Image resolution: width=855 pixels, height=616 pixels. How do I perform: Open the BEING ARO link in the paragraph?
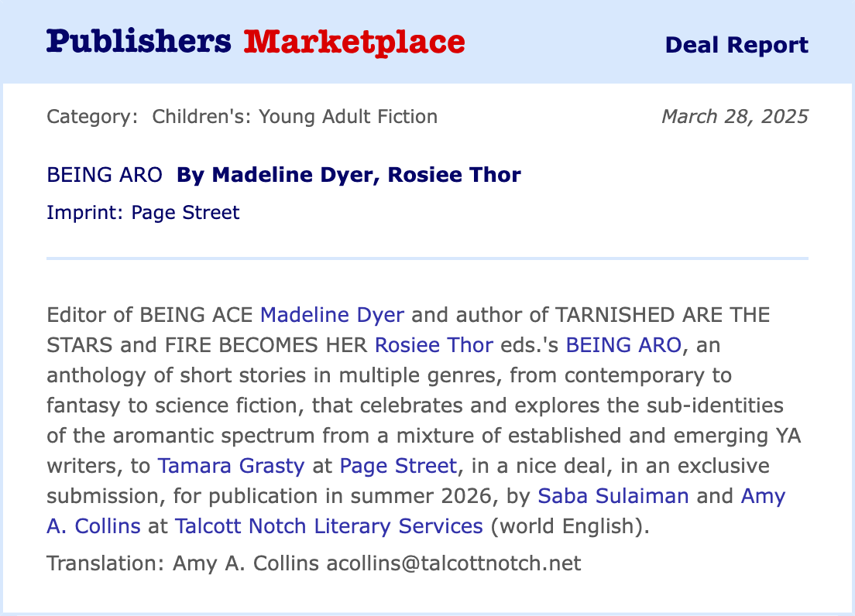click(x=623, y=345)
